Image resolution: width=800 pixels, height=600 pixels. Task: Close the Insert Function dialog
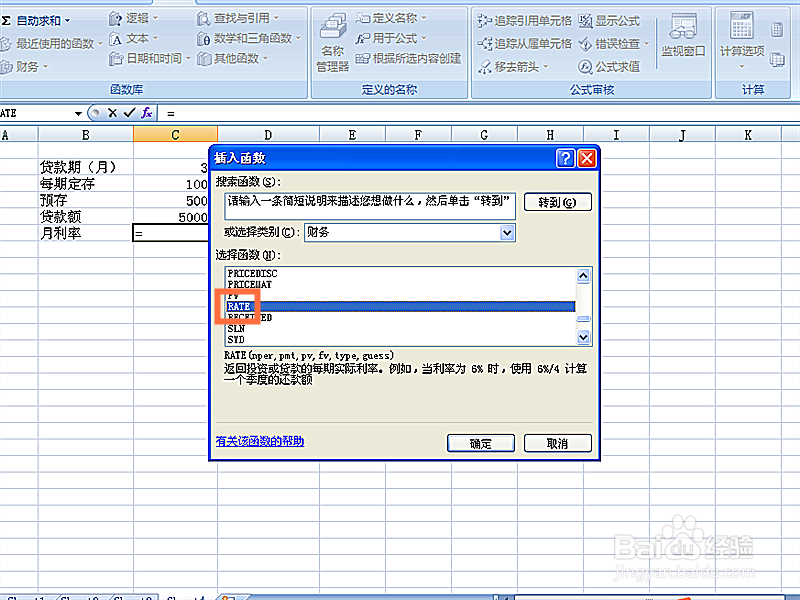(x=587, y=158)
